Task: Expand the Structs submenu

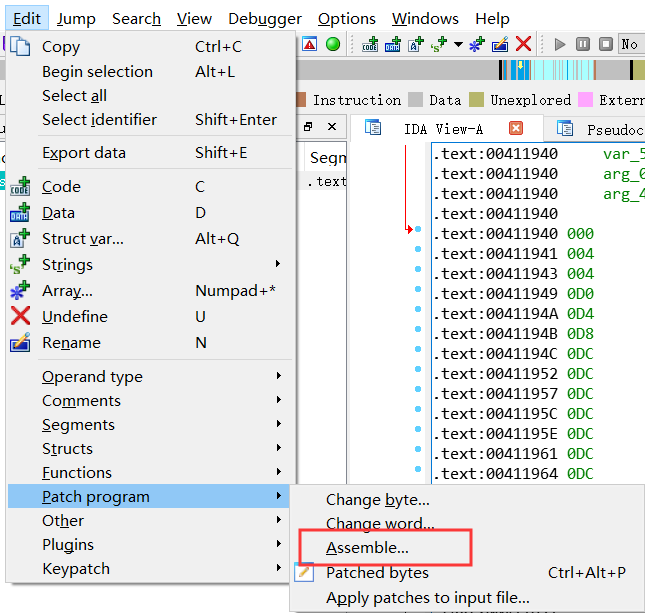Action: pos(278,447)
